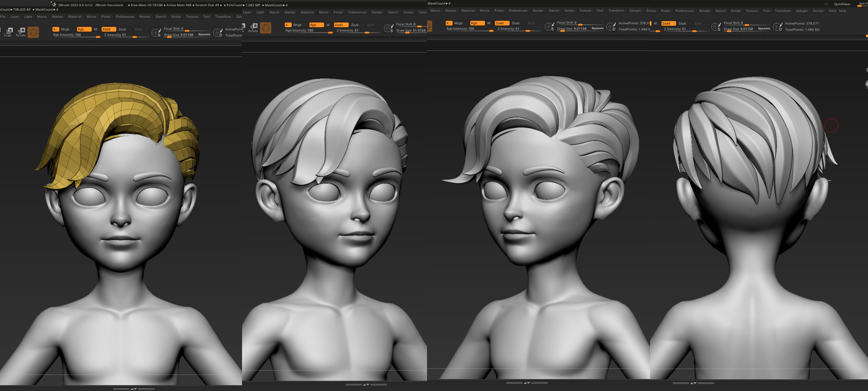Viewport: 868px width, 391px height.
Task: Toggle Zadd in gold-hair panel
Action: point(109,29)
